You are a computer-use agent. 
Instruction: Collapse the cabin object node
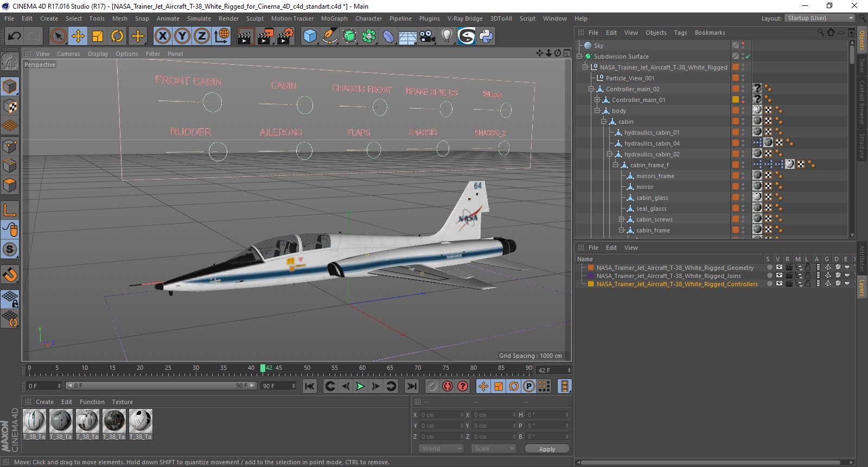click(x=603, y=122)
